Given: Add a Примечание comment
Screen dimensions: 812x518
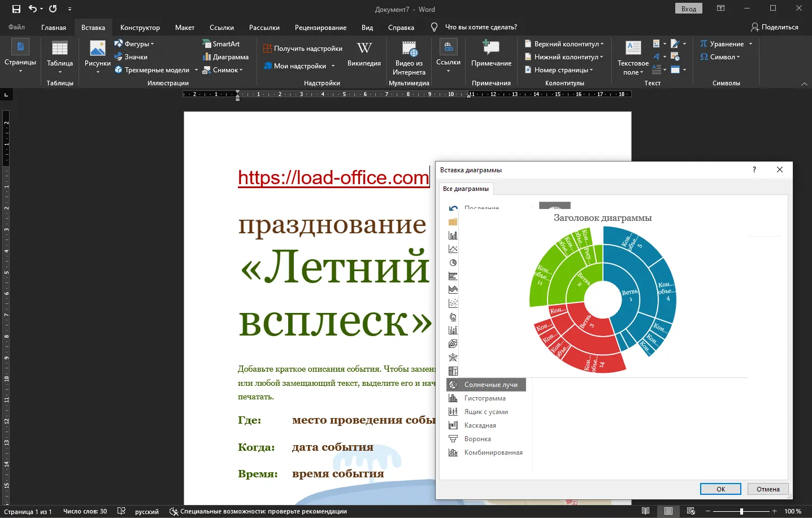Looking at the screenshot, I should pyautogui.click(x=491, y=54).
